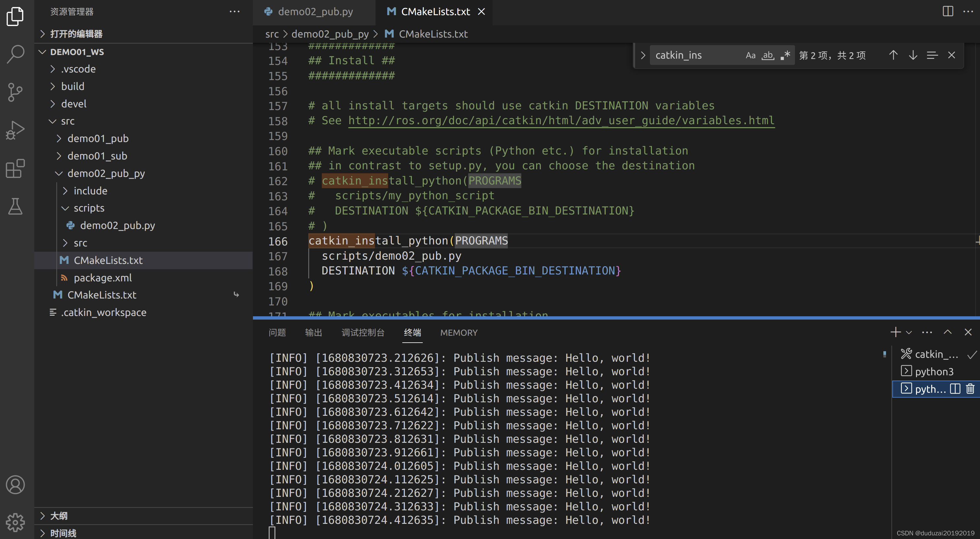Switch to demo02_pub.py editor tab
Screen dimensions: 980x539
point(314,12)
